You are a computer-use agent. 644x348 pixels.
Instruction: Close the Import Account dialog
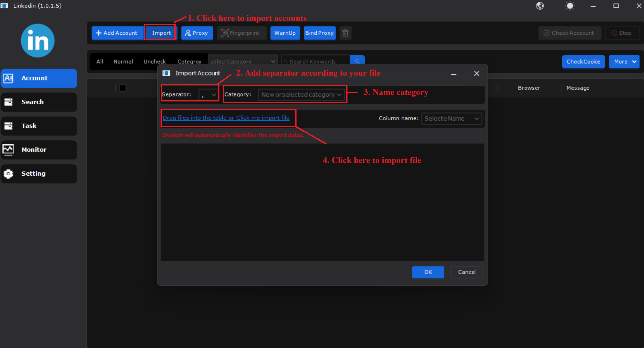[476, 73]
